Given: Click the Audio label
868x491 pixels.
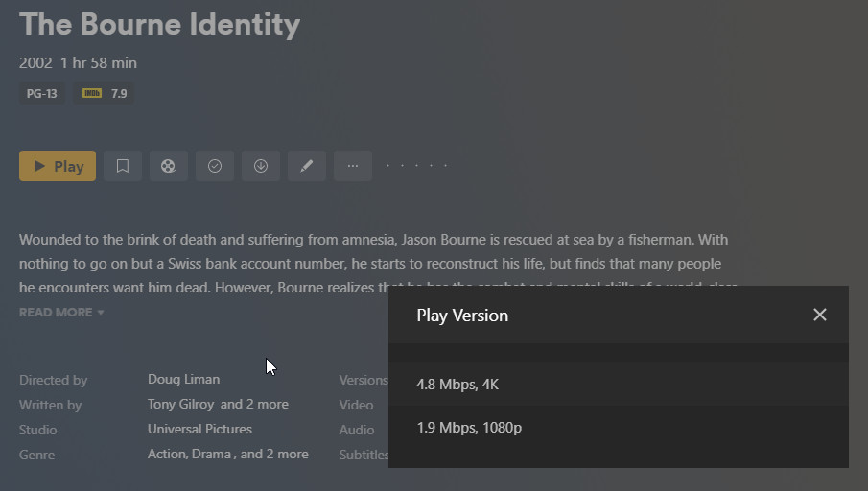Looking at the screenshot, I should coord(357,431).
